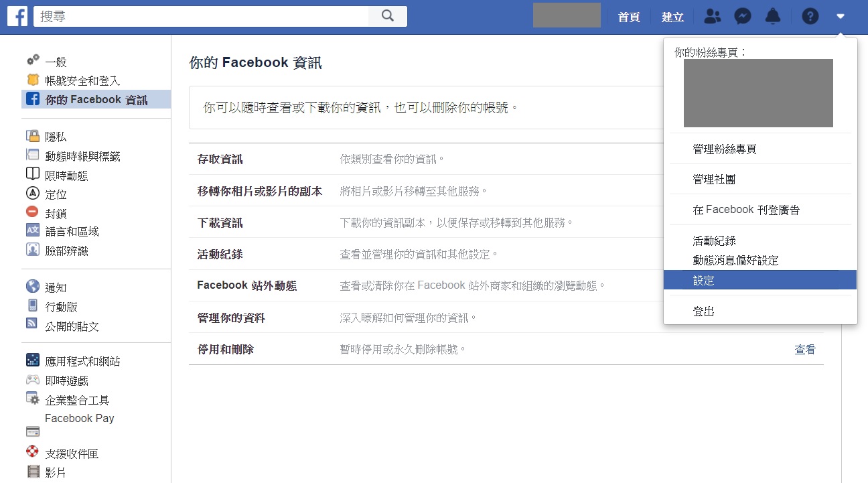This screenshot has width=868, height=483.
Task: Open 活動紀錄 from the account menu
Action: [715, 240]
